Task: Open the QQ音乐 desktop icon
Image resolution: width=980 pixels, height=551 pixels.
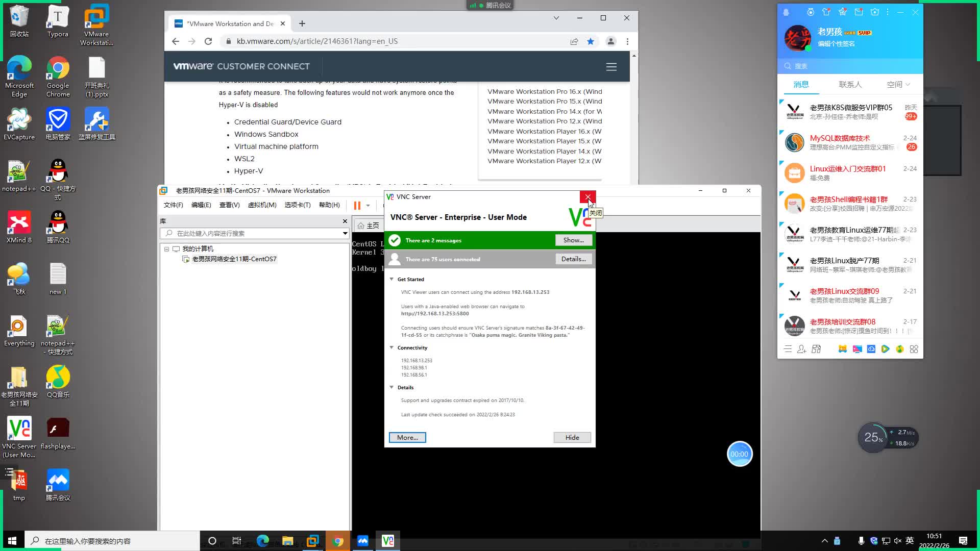Action: pyautogui.click(x=58, y=381)
